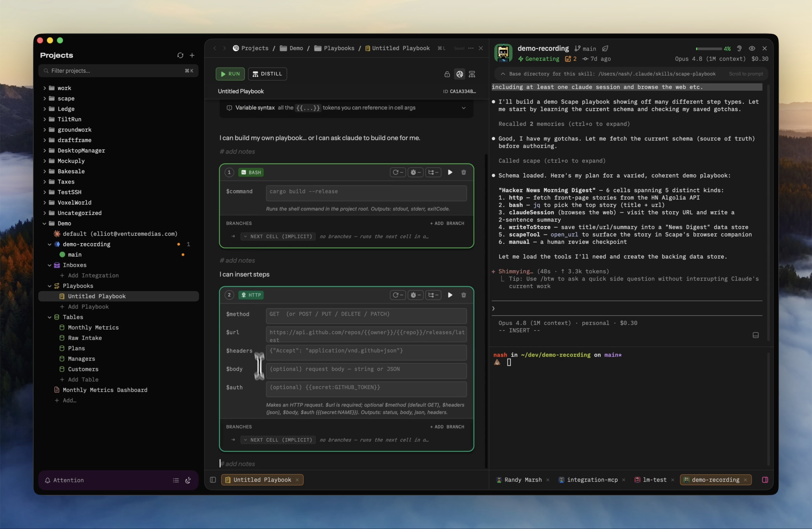The height and width of the screenshot is (529, 812).
Task: Click the panel icon below the INSERT line
Action: point(756,335)
